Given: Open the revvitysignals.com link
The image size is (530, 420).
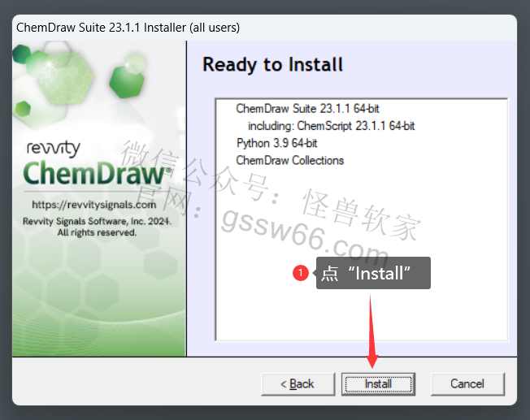Looking at the screenshot, I should pos(94,205).
